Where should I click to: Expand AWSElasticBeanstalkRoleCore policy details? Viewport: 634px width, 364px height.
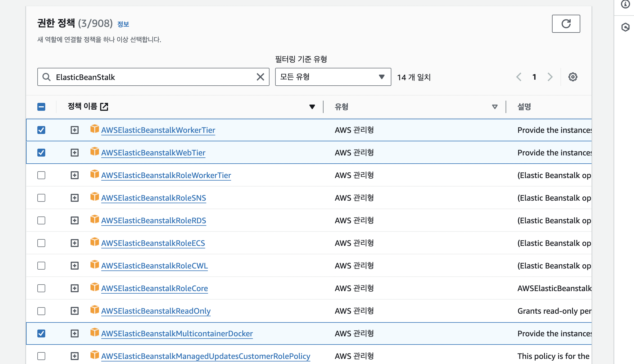pyautogui.click(x=75, y=288)
